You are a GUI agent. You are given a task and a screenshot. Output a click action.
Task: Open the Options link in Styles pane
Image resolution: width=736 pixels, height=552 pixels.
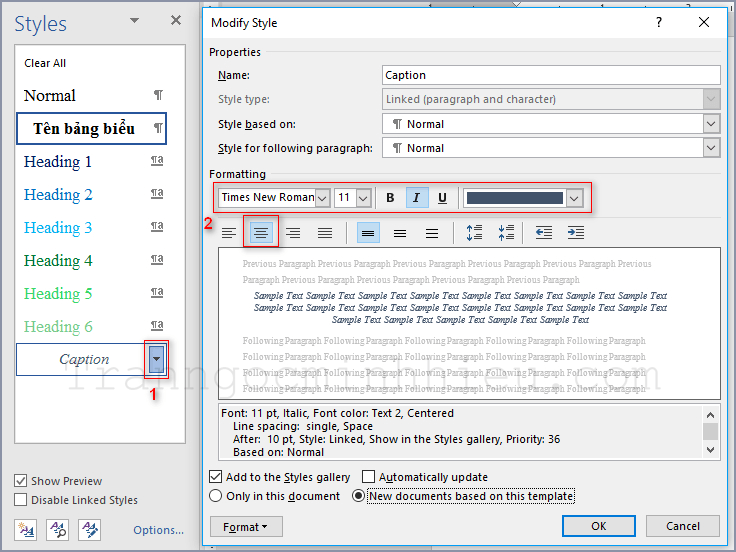click(158, 530)
